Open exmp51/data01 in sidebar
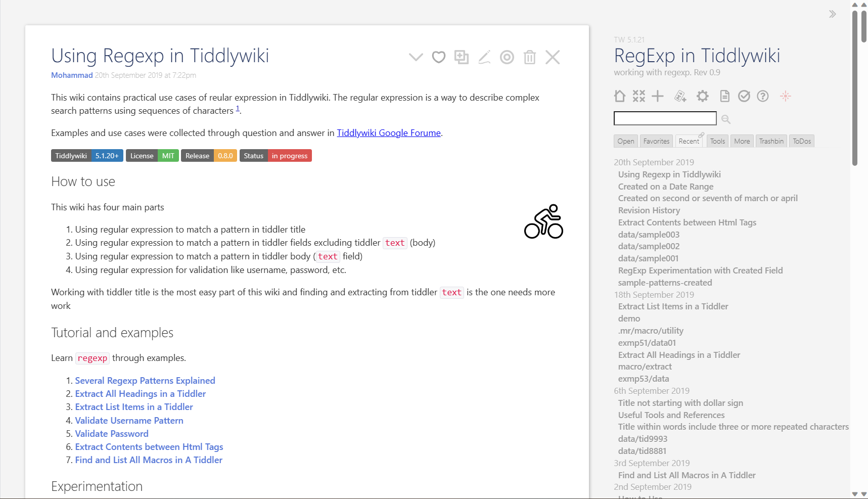868x499 pixels. (647, 343)
